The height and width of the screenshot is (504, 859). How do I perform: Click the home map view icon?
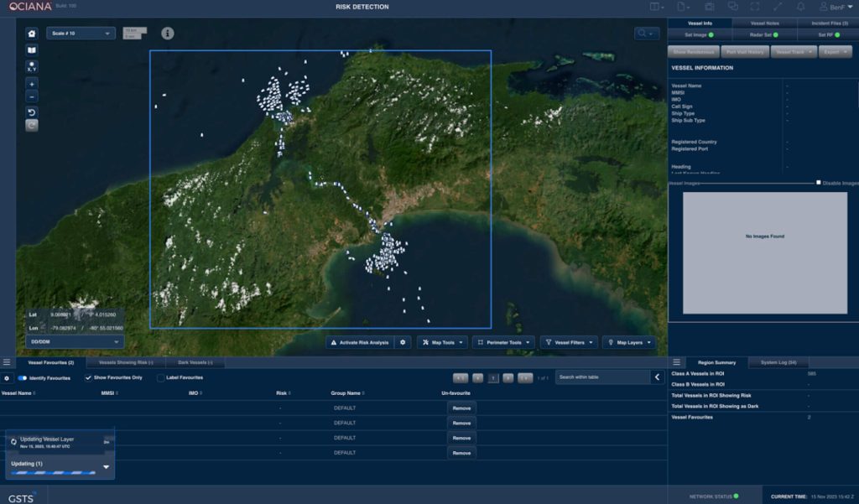tap(32, 34)
